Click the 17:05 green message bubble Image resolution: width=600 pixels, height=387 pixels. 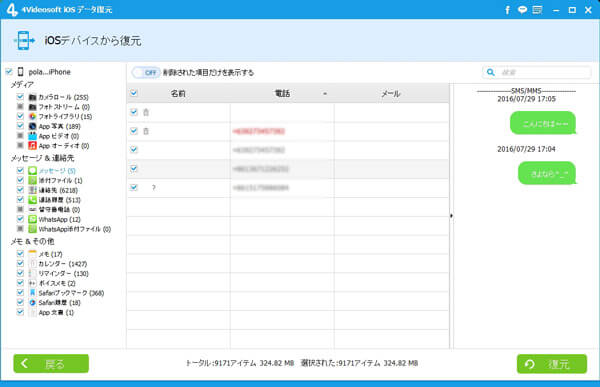tap(543, 123)
